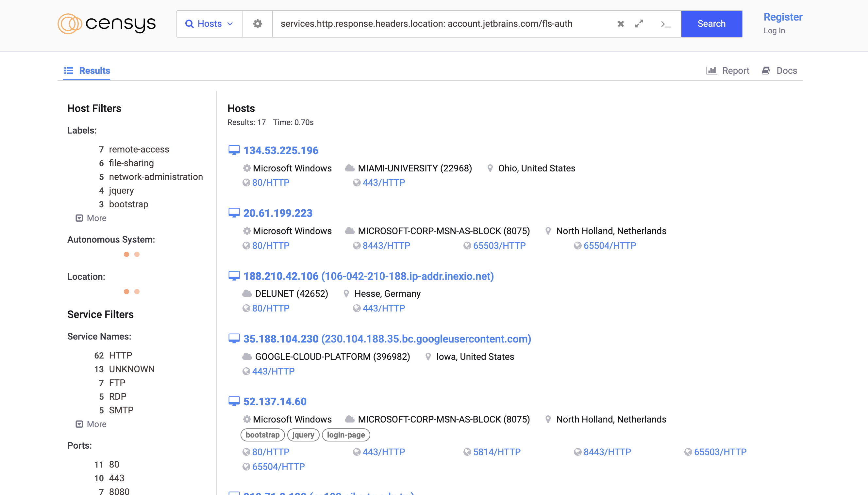Viewport: 868px width, 495px height.
Task: Open 5814/HTTP service of 52.137.14.60
Action: (x=497, y=452)
